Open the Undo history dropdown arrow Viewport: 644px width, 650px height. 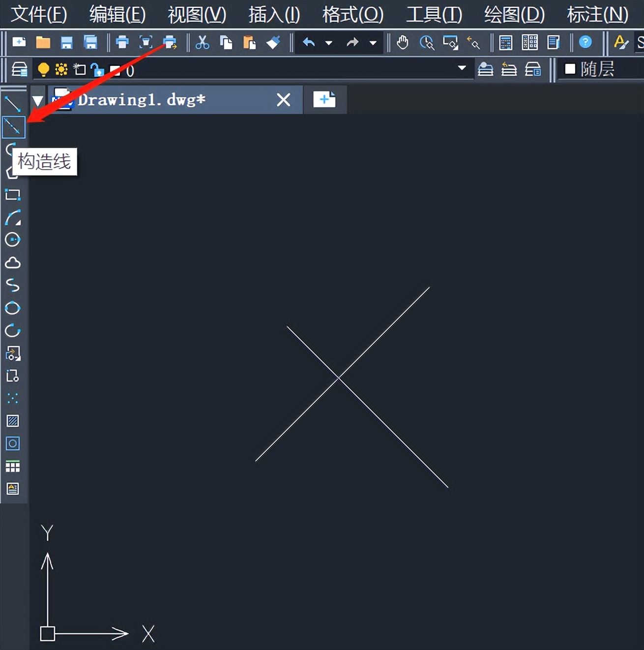(329, 43)
